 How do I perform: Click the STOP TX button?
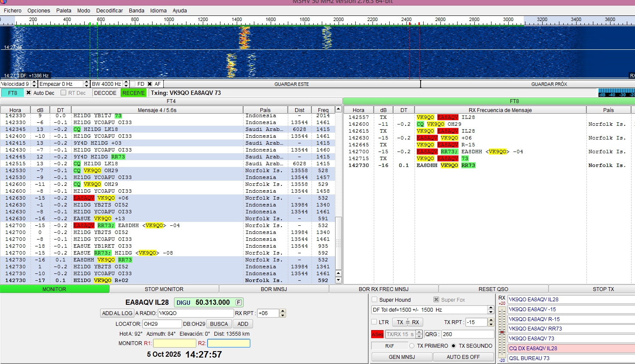(x=603, y=289)
